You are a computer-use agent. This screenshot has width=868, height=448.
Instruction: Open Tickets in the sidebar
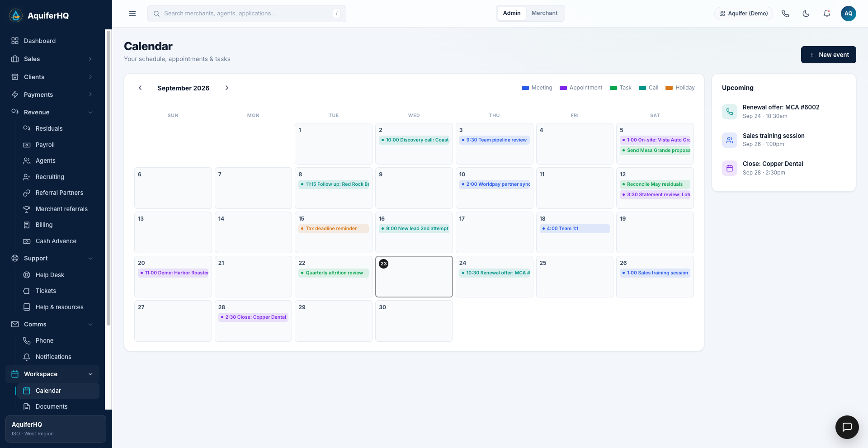pyautogui.click(x=58, y=291)
